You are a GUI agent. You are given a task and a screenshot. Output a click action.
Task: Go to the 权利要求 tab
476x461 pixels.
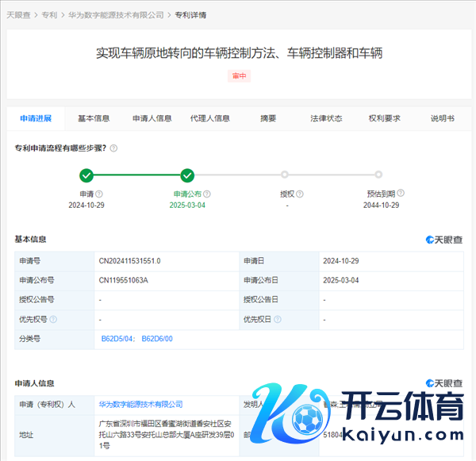coord(384,118)
